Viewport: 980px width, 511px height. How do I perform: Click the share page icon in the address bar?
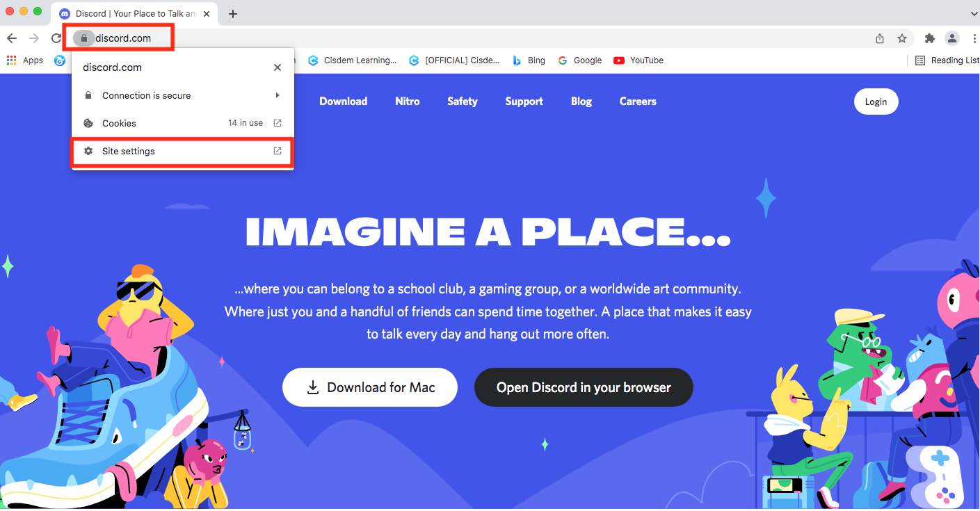click(x=880, y=38)
